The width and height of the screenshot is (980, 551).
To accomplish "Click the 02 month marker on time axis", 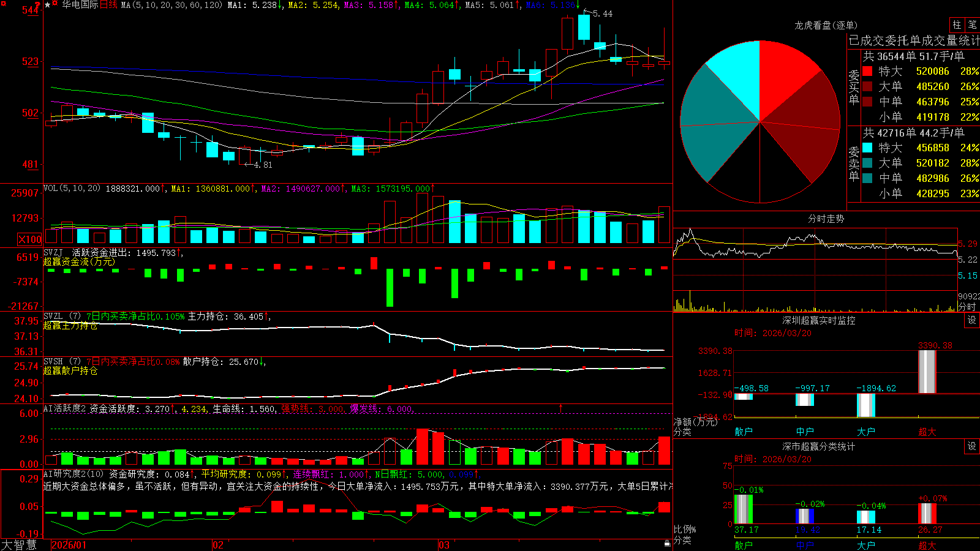I will click(x=218, y=545).
